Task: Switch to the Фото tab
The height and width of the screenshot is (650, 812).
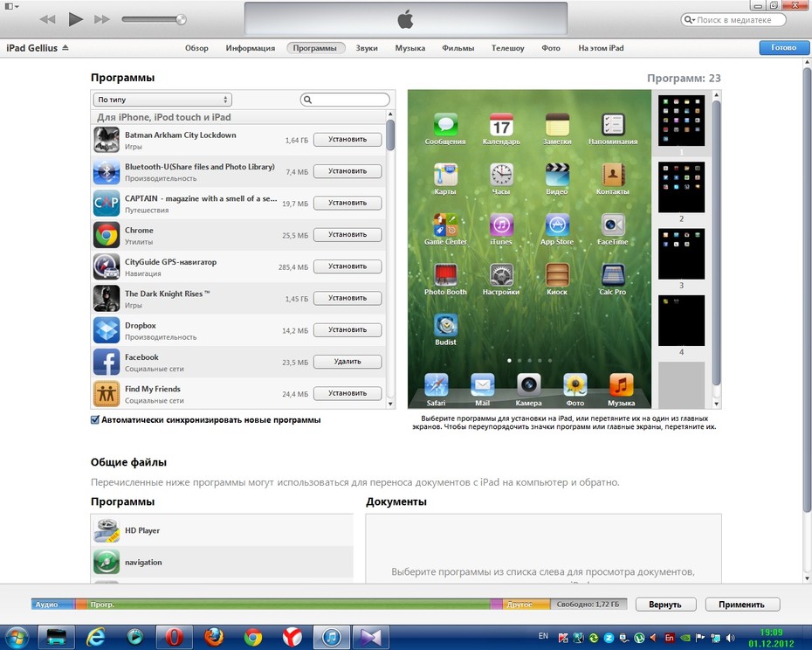Action: (551, 48)
